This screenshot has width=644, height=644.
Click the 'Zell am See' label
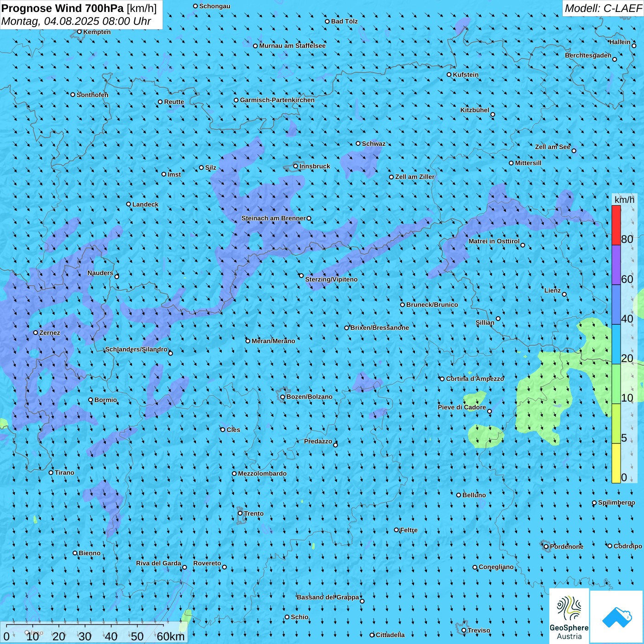pos(552,147)
